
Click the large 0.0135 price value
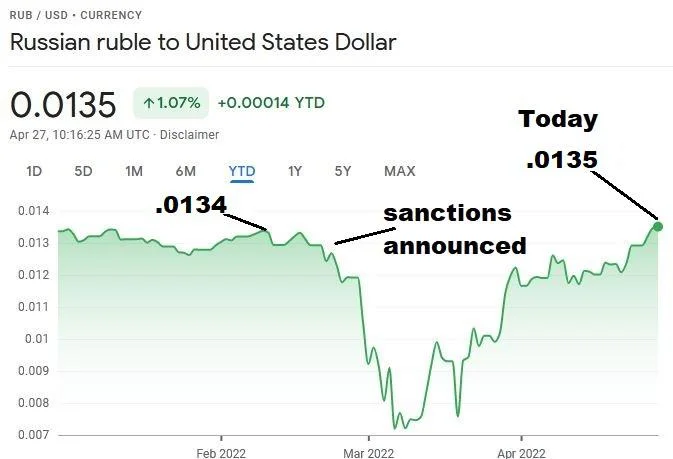(x=63, y=104)
